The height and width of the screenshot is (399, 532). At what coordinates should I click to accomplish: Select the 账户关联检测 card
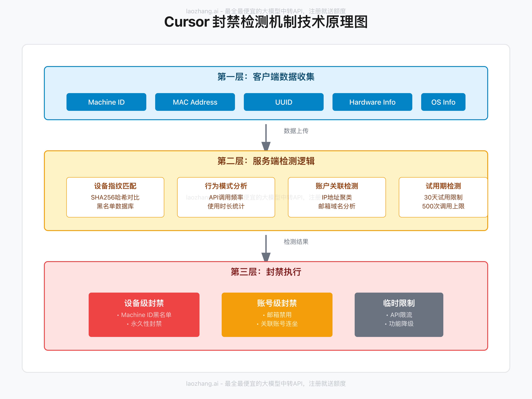coord(337,197)
